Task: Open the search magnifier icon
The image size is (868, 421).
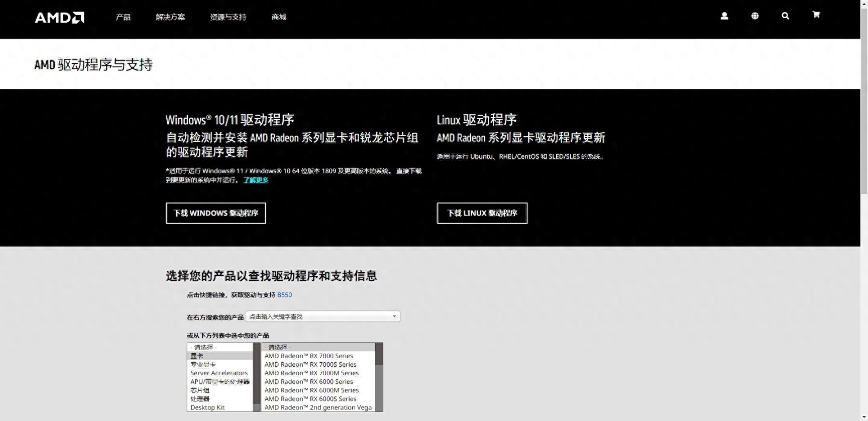Action: [x=786, y=16]
